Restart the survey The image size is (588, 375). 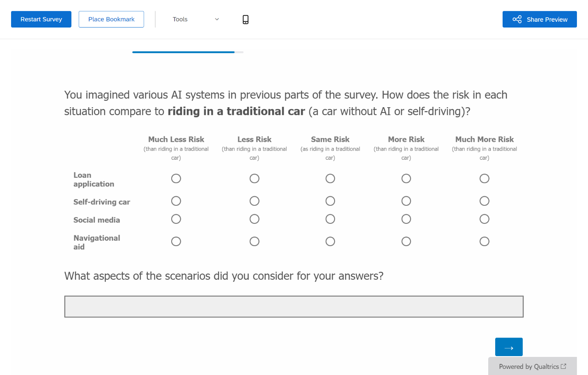pos(41,19)
